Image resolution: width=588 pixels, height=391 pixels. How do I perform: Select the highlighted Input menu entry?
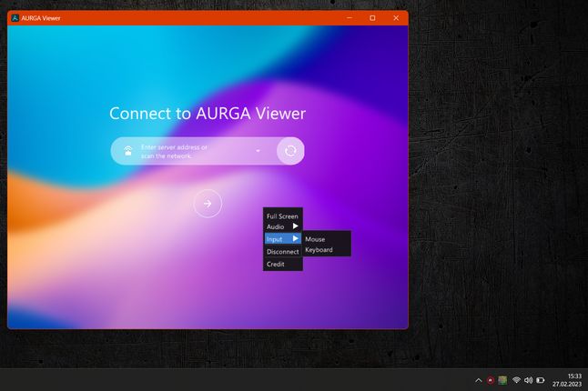283,239
